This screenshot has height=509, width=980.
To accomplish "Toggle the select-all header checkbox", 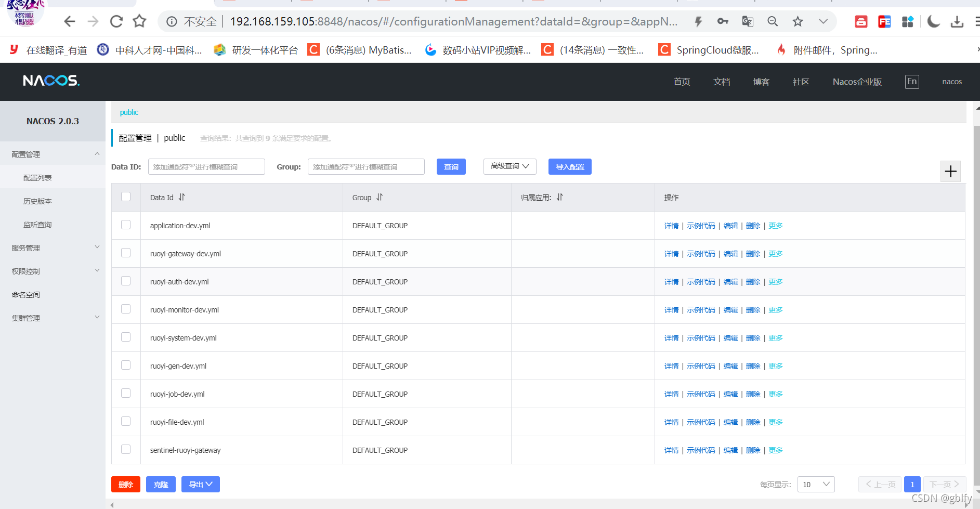I will [x=126, y=197].
